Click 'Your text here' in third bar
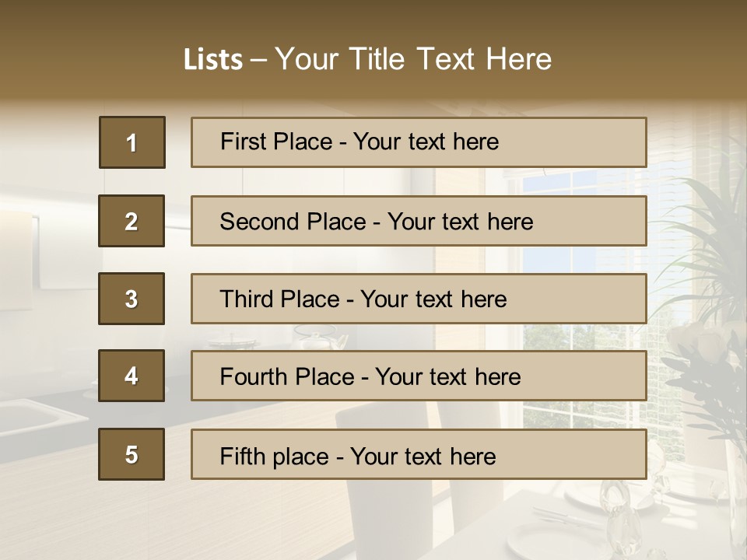747x560 pixels. pos(433,299)
